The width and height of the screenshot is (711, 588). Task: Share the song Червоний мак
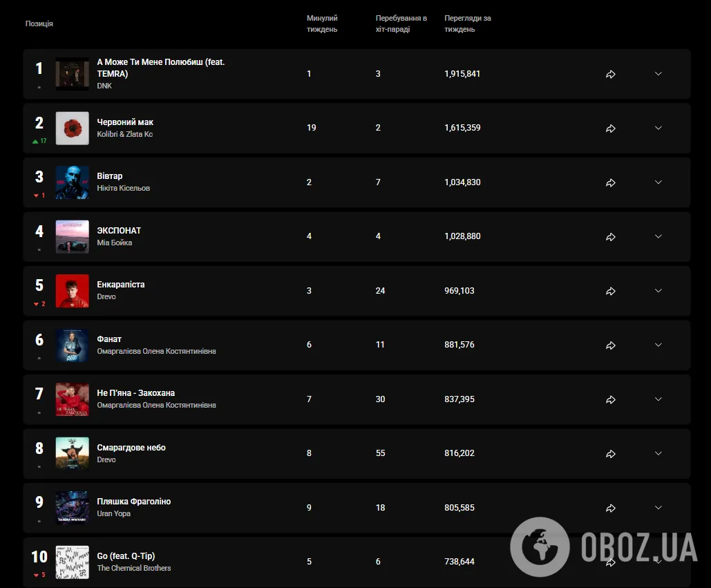point(611,129)
